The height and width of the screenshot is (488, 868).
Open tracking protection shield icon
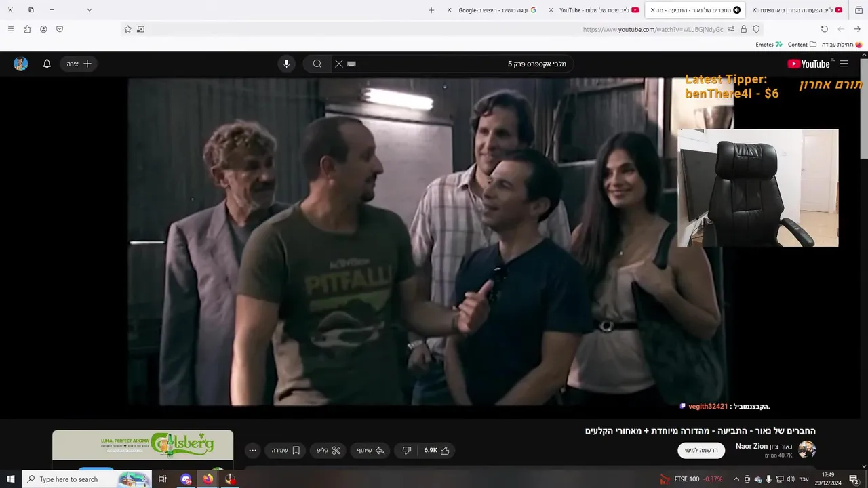[756, 29]
